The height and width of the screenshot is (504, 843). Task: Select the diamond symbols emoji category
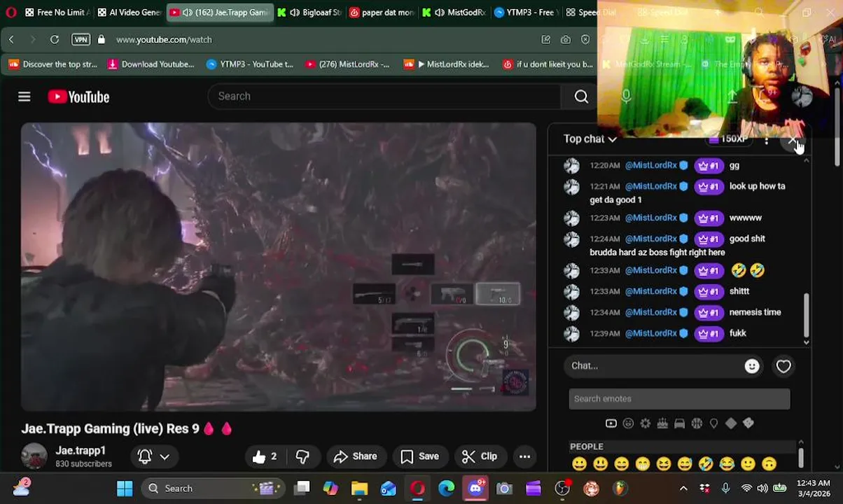click(731, 423)
